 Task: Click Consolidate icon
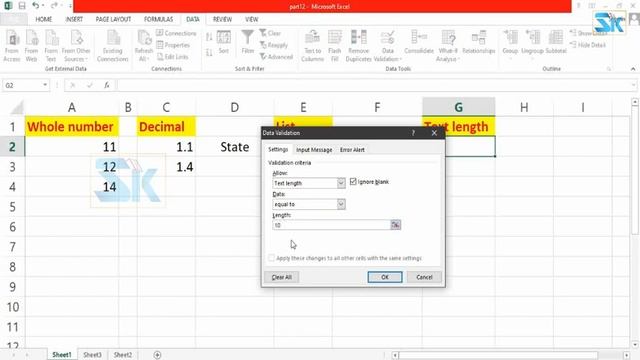(419, 42)
